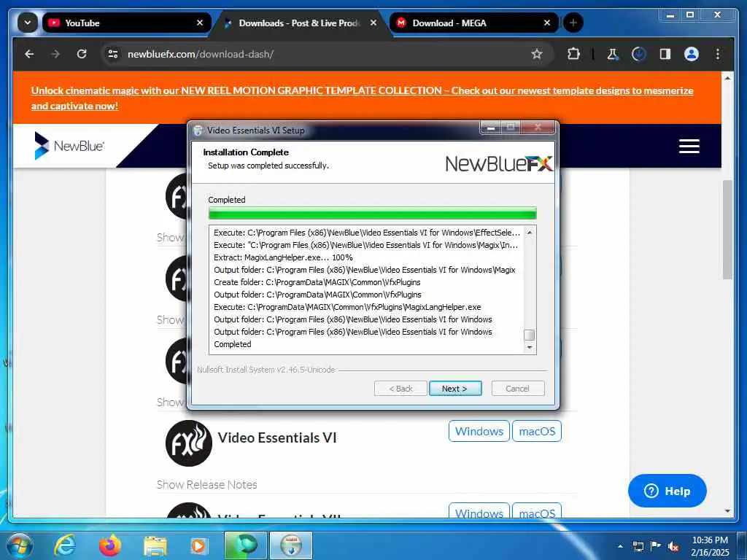Open the taskbar clock showing 10:36 PM
Viewport: 747px width, 560px height.
(709, 546)
